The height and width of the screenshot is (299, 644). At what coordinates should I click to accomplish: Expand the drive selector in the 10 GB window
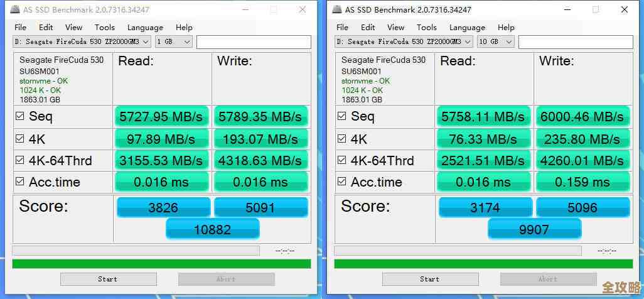tap(468, 41)
